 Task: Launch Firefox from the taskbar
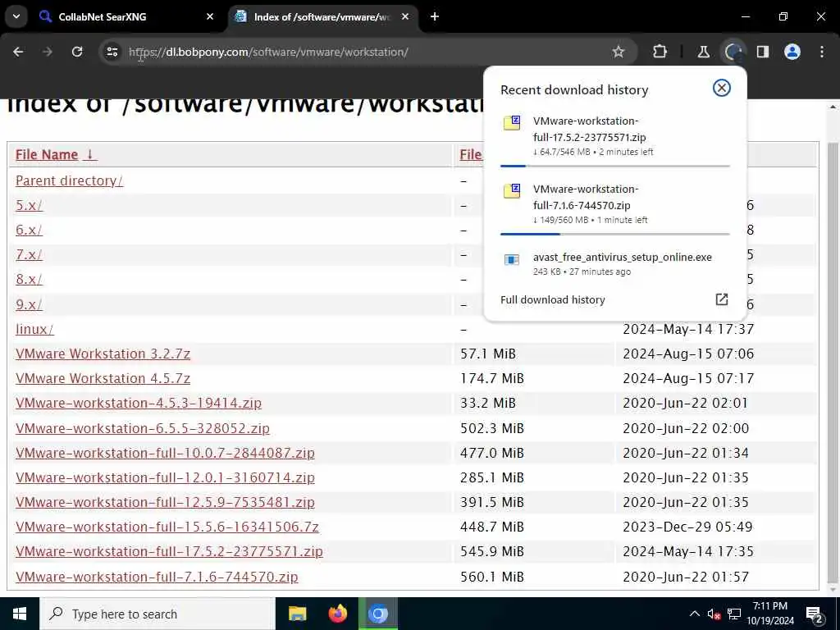(337, 614)
